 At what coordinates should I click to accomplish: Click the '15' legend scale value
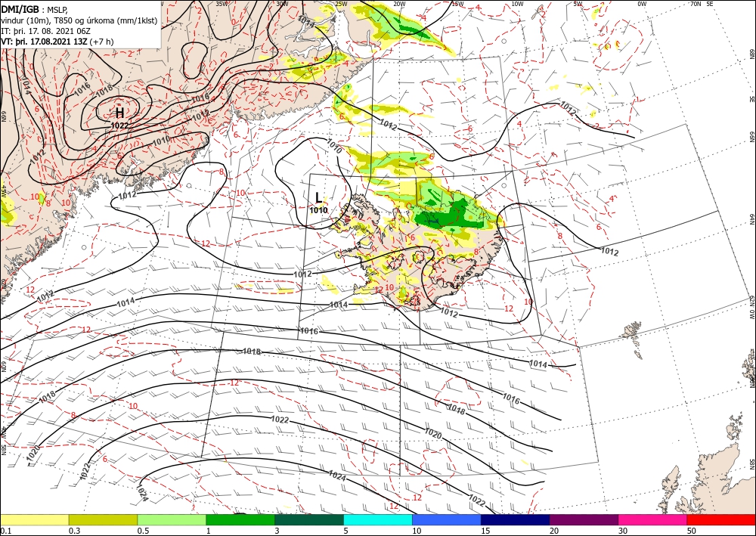coord(486,531)
